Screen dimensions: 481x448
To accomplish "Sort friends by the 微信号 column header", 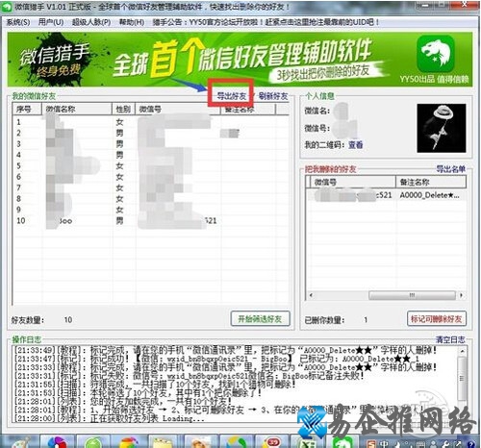I will [178, 109].
